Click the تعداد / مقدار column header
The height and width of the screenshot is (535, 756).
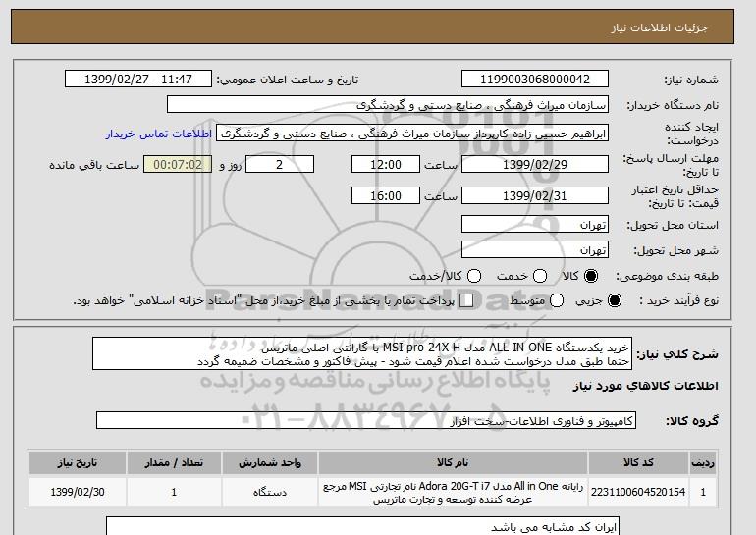(174, 462)
